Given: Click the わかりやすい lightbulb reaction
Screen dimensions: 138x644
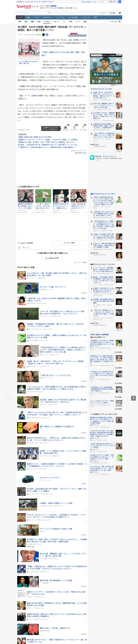Looking at the screenshot, I should click(x=74, y=128).
